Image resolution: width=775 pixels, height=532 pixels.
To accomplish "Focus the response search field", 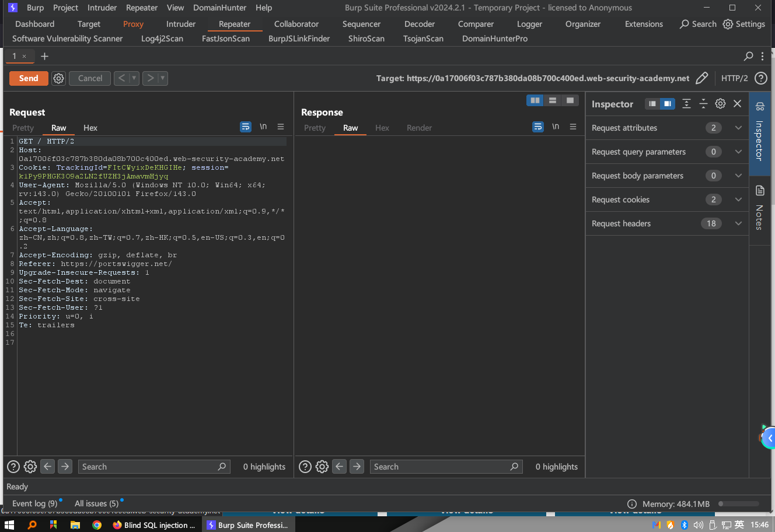I will pos(446,467).
